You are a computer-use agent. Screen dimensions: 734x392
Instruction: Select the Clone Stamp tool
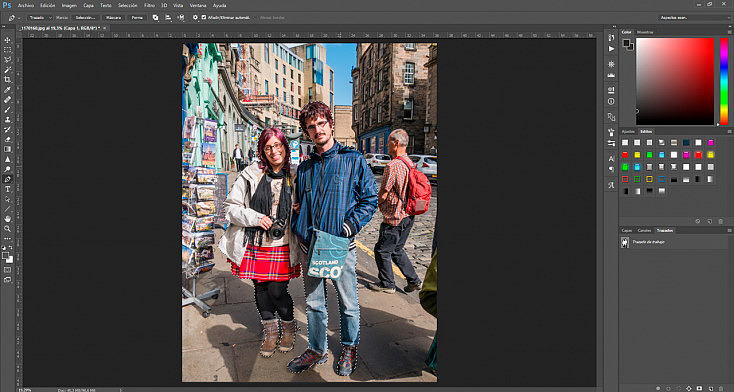coord(7,119)
